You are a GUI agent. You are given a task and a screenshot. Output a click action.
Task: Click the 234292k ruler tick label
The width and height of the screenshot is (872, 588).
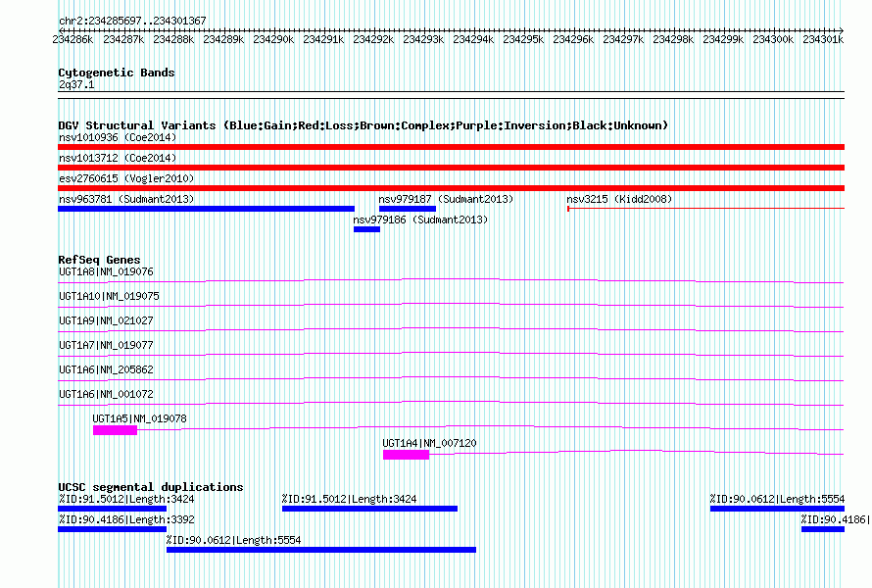pos(373,39)
